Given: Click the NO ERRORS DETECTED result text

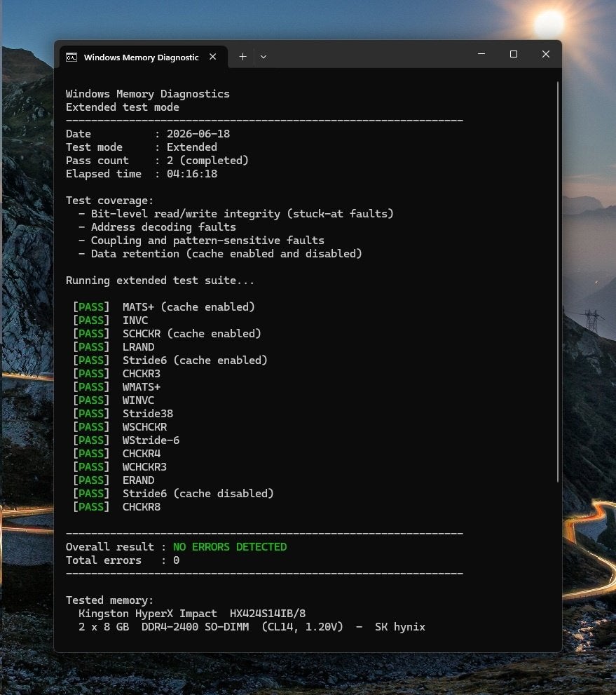Looking at the screenshot, I should pos(230,547).
